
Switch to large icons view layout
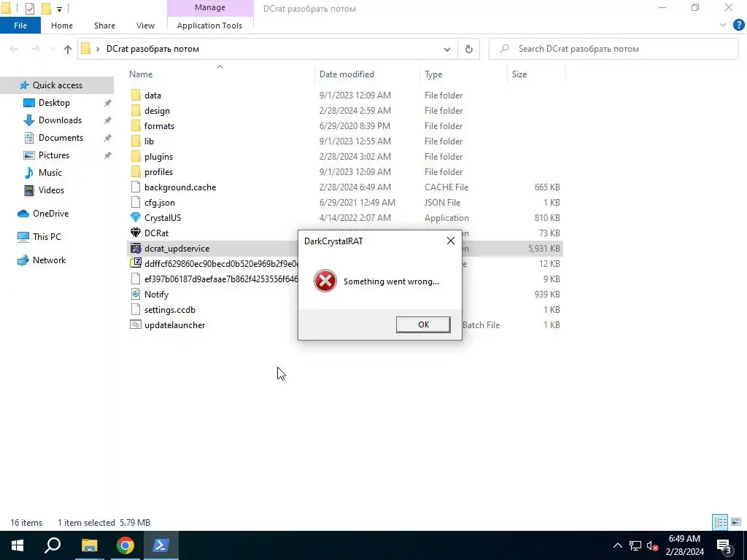pos(736,522)
